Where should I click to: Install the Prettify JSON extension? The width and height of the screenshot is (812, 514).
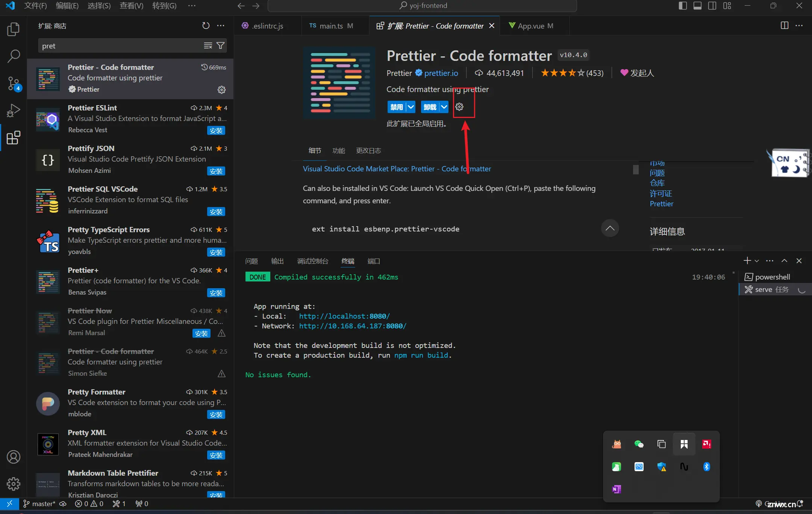(x=216, y=171)
